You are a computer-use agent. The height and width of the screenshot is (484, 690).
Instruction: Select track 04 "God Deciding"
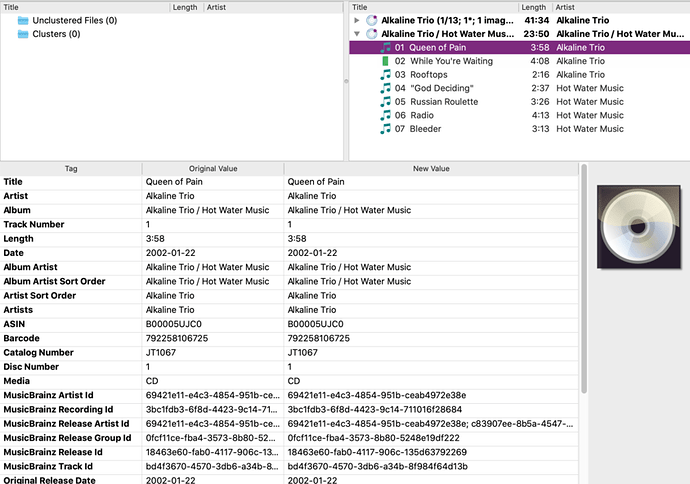click(x=520, y=88)
